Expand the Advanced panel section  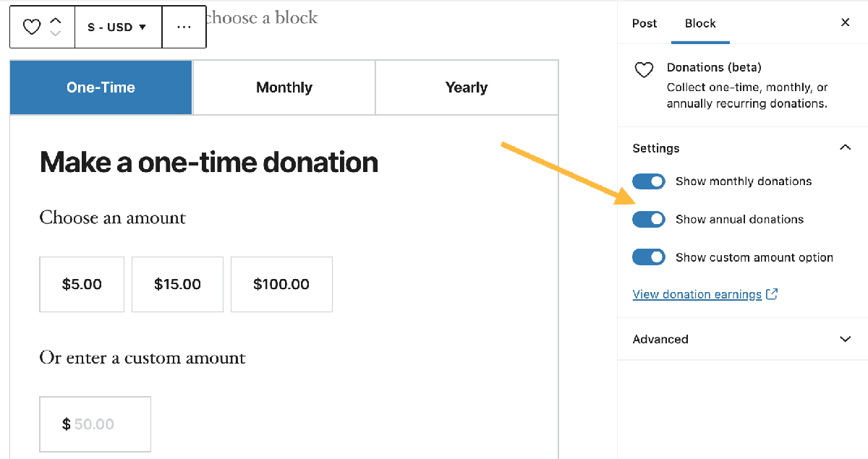[845, 339]
